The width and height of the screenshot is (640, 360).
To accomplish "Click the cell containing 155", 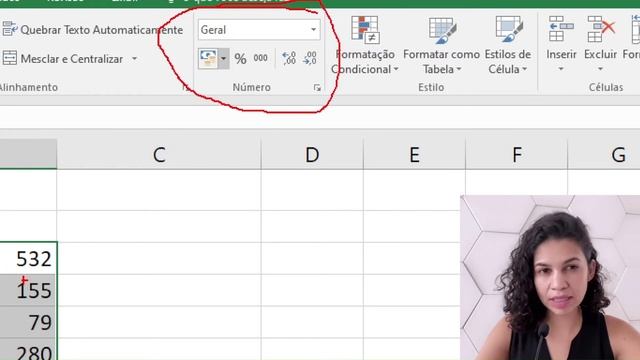I will 28,290.
